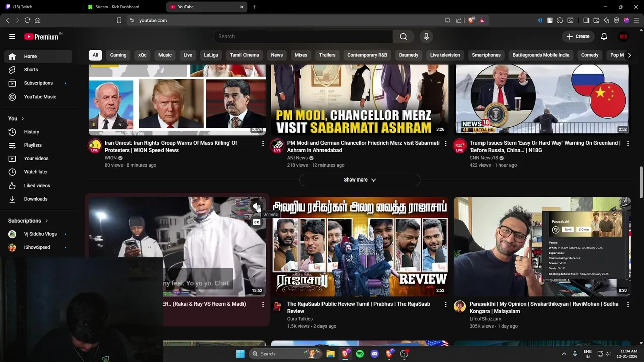Open the Create dropdown button
644x362 pixels.
[578, 36]
